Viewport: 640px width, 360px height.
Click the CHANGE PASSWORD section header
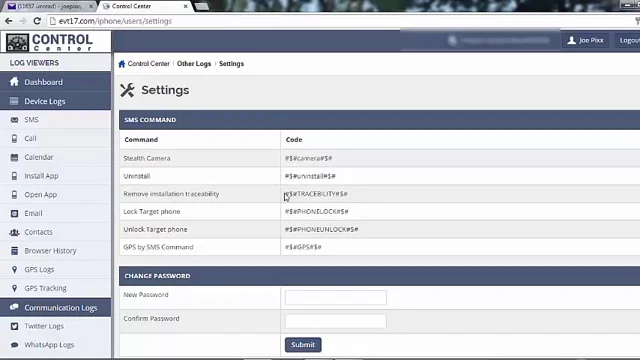[380, 276]
